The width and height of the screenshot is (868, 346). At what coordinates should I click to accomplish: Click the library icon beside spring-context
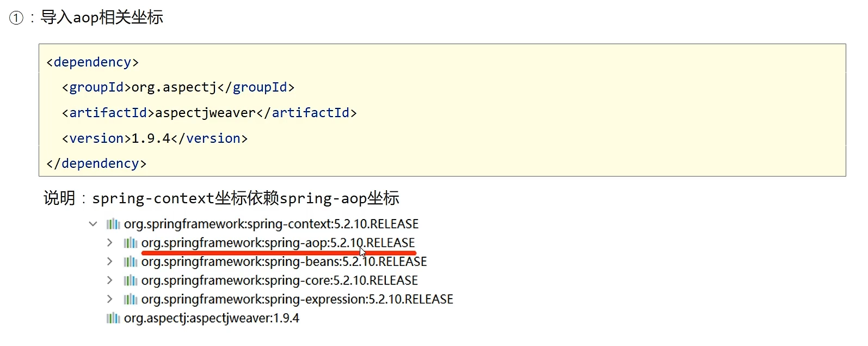[x=113, y=224]
